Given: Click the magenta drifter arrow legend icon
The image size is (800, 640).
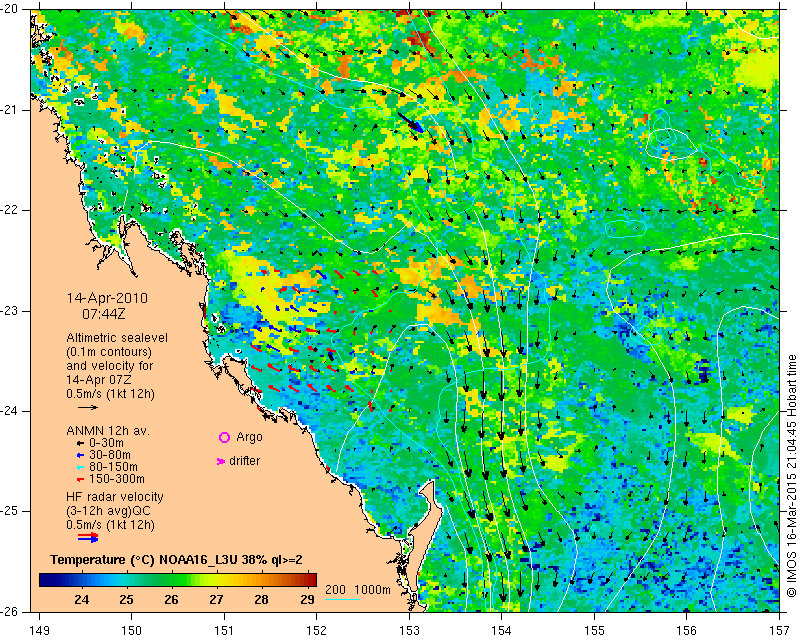Looking at the screenshot, I should (x=221, y=461).
